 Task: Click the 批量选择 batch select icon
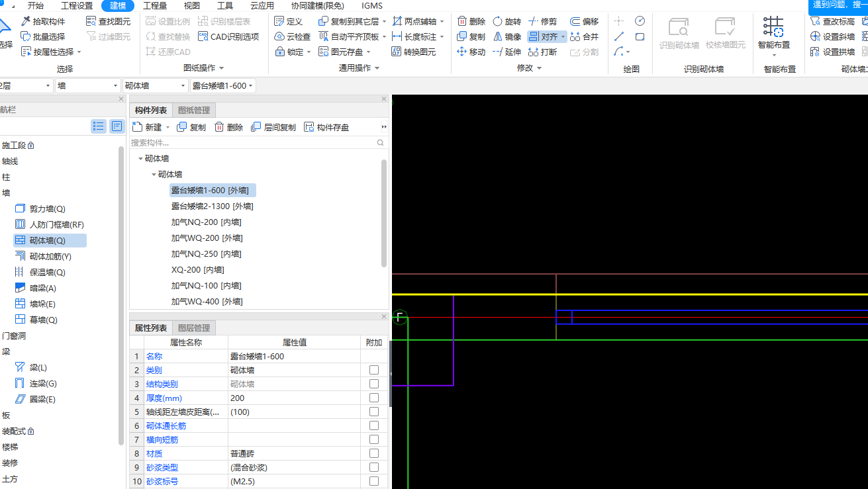[26, 36]
